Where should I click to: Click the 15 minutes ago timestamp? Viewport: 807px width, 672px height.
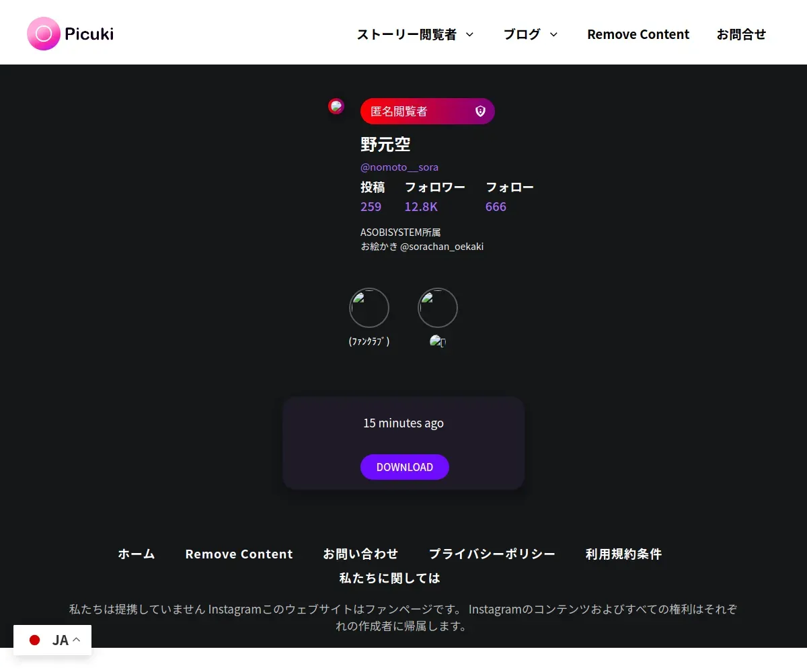point(403,423)
